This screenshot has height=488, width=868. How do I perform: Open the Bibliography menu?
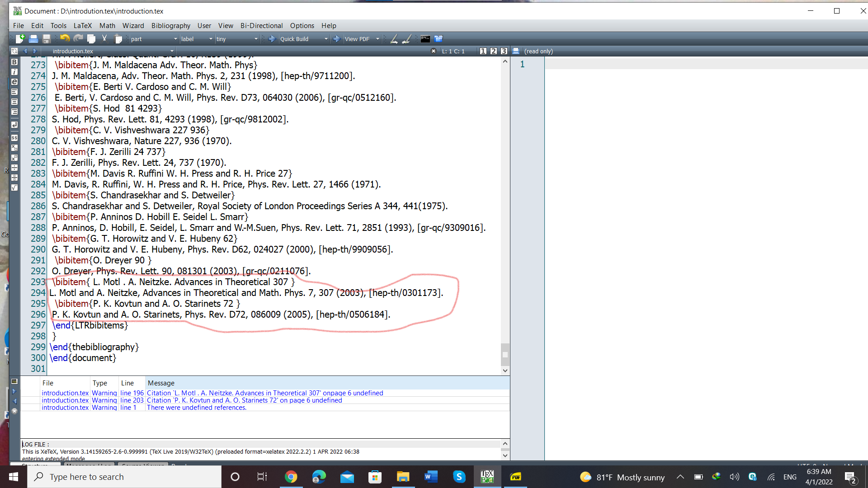(x=170, y=26)
